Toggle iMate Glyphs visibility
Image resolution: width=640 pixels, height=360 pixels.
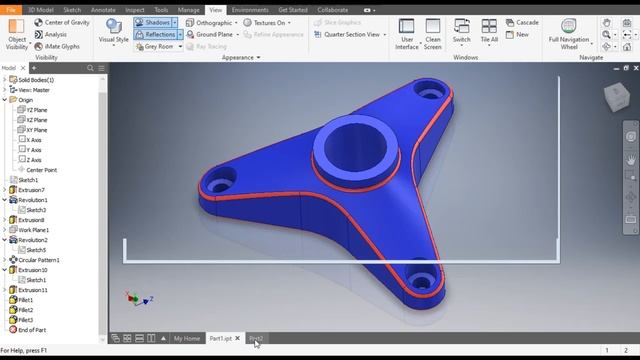57,47
